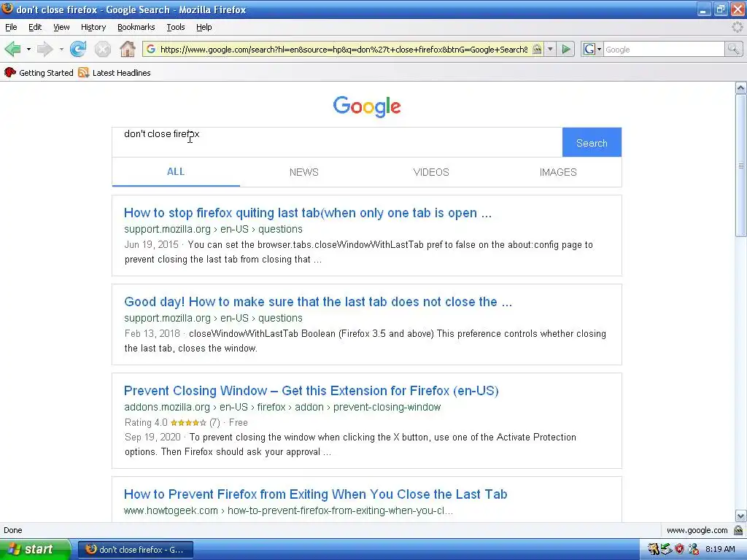Expand the address bar URL history dropdown
Screen dimensions: 747x560
[x=550, y=49]
